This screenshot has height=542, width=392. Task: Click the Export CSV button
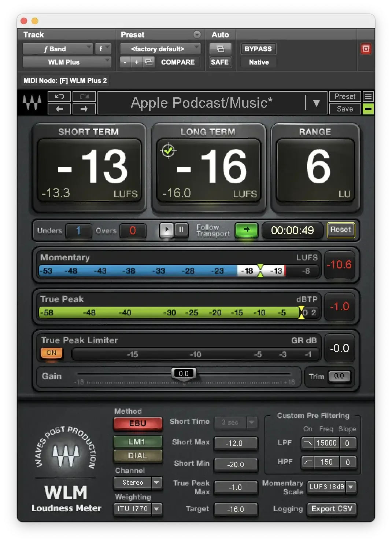tap(331, 509)
